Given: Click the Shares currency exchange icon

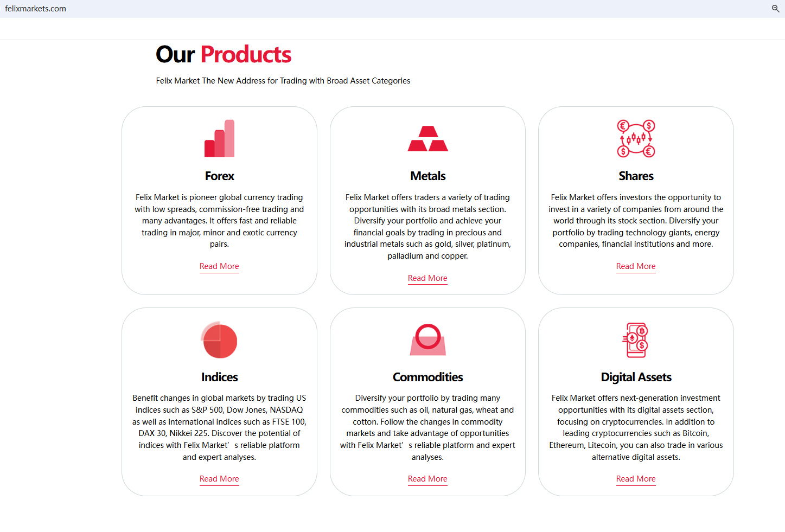Looking at the screenshot, I should pos(636,139).
